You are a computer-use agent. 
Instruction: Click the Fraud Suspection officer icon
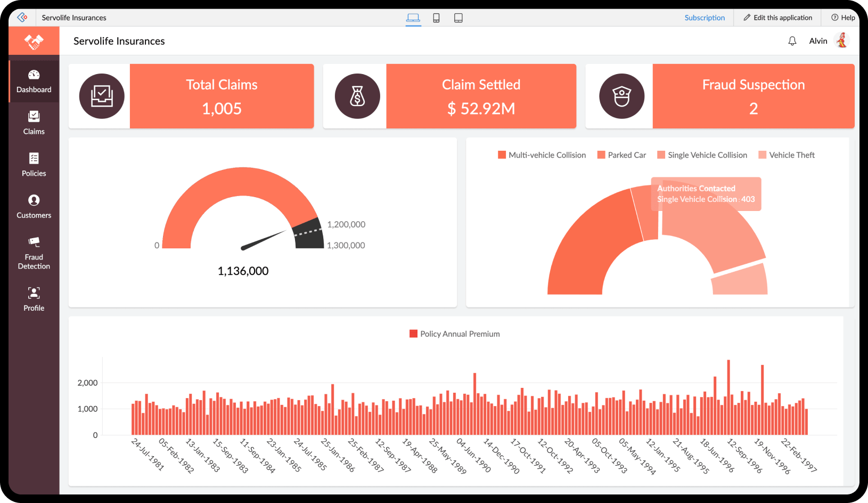[x=621, y=96]
